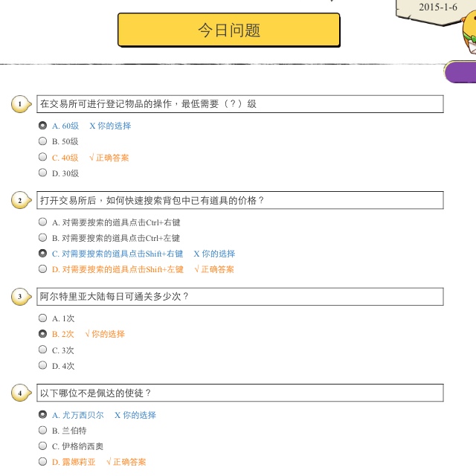Choose the Ctrl+右键 answer
The height and width of the screenshot is (476, 476).
pos(42,222)
